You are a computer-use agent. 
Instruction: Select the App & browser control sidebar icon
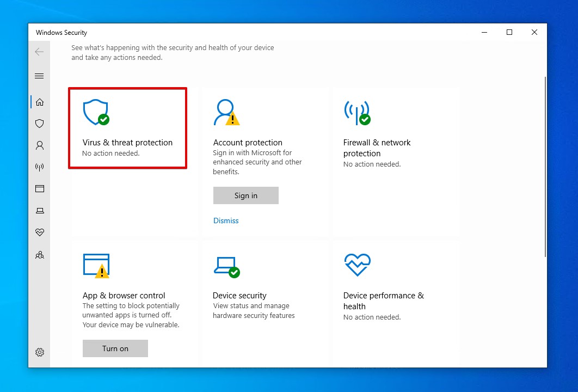pos(39,188)
